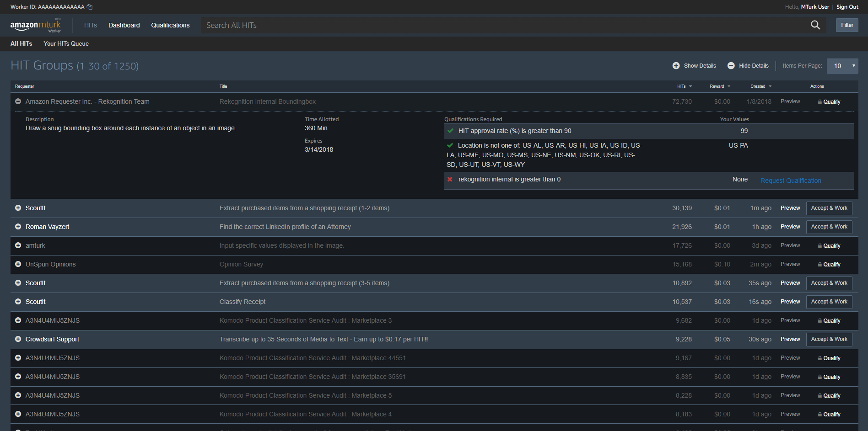Click the search magnifying glass icon
The width and height of the screenshot is (868, 431).
tap(815, 25)
